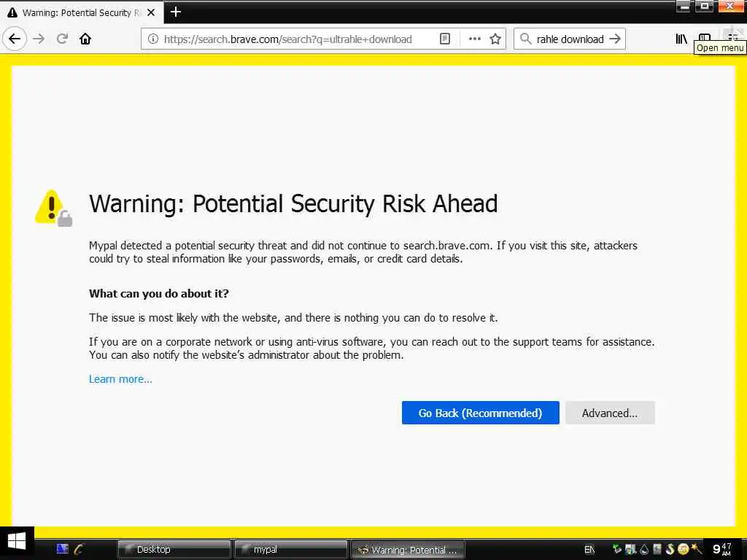Click the warning triangle with padlock icon
The height and width of the screenshot is (560, 747).
[x=53, y=208]
